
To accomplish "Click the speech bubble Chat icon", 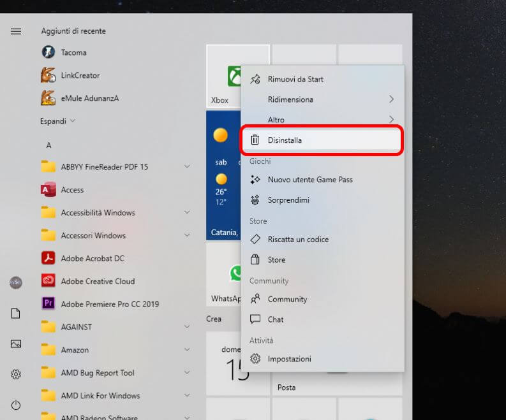I will pos(255,319).
